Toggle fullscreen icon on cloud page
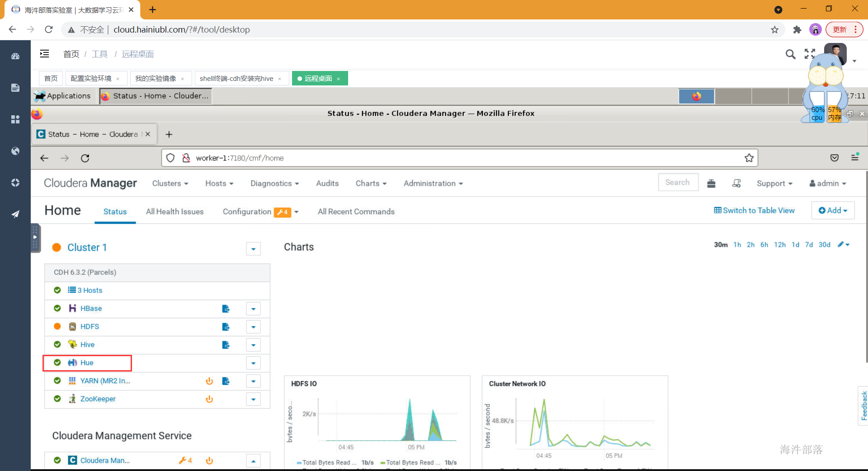868x471 pixels. (x=810, y=54)
